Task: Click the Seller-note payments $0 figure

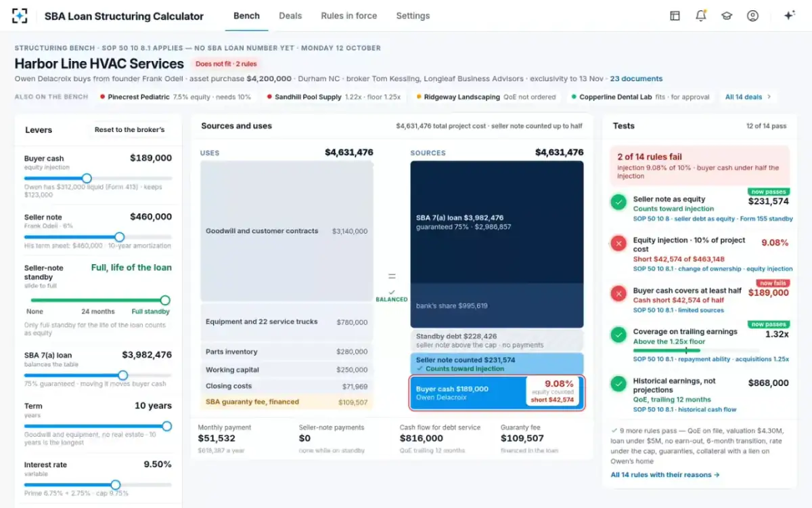Action: (304, 438)
